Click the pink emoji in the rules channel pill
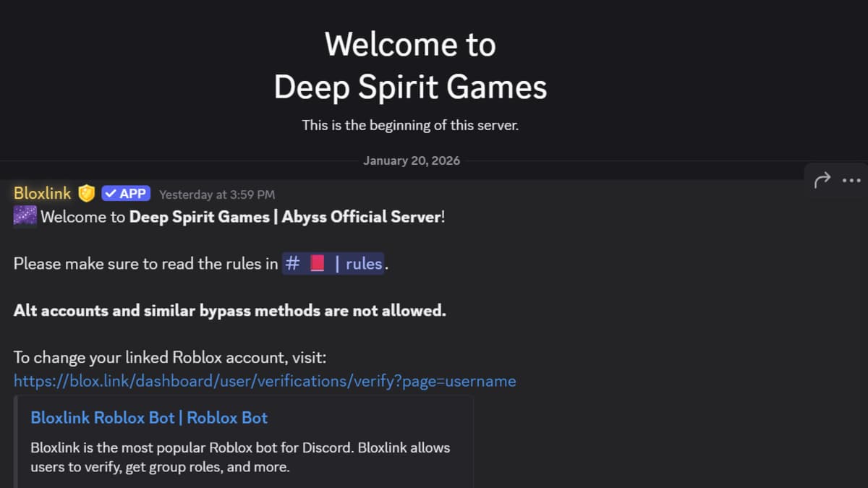The width and height of the screenshot is (868, 488). [x=315, y=263]
